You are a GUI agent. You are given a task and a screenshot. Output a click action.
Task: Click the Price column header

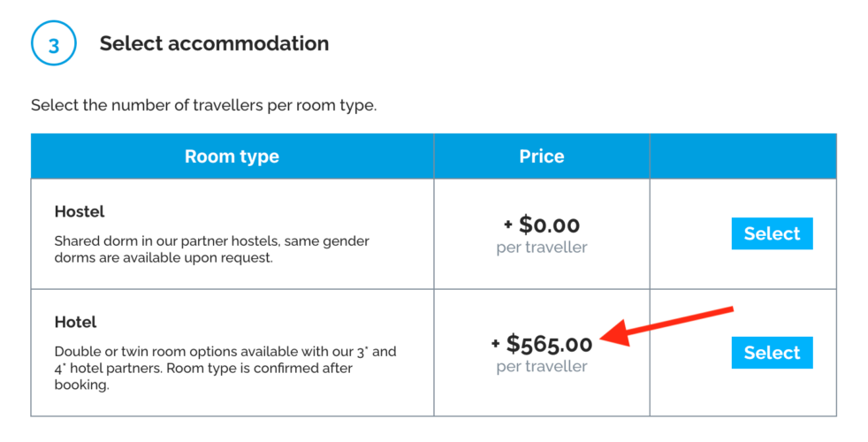(541, 156)
